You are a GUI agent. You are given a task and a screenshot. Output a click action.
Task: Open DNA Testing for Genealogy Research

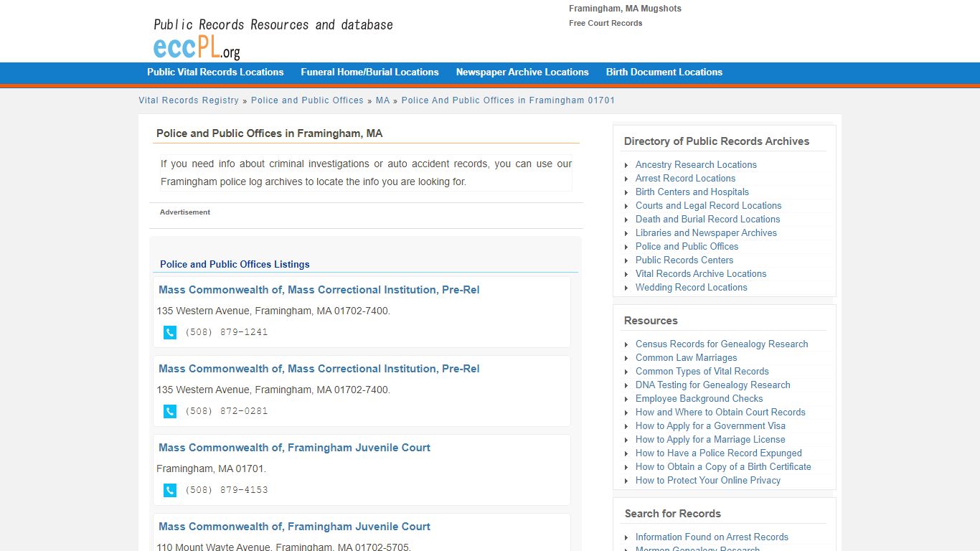coord(712,385)
